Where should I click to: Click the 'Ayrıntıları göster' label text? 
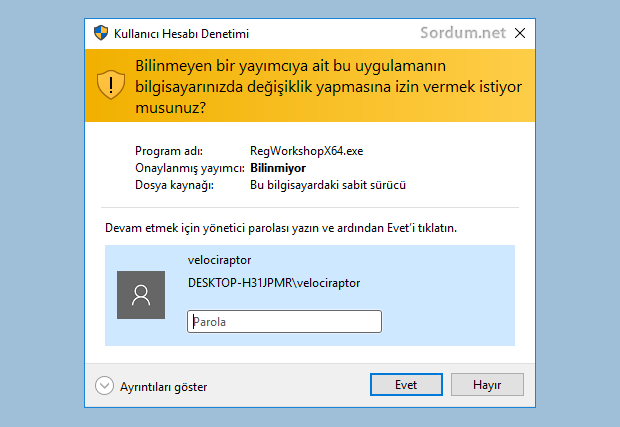[164, 387]
